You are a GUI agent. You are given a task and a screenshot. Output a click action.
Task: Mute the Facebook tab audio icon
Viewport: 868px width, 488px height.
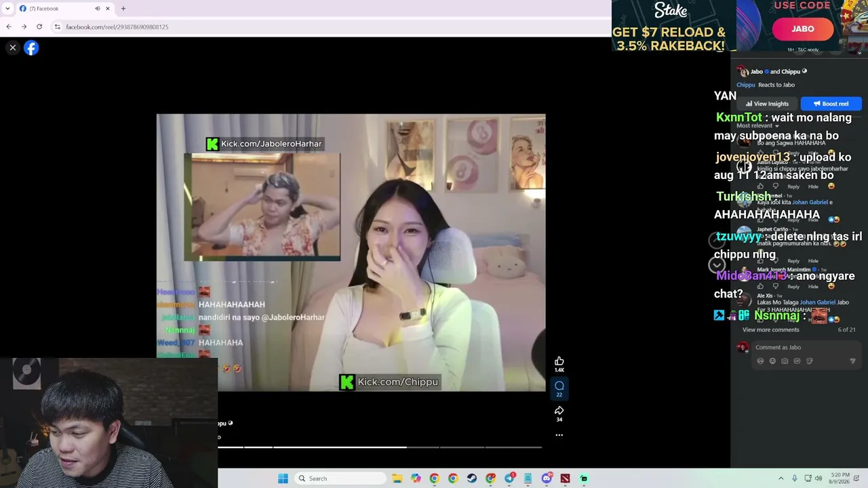[x=97, y=8]
